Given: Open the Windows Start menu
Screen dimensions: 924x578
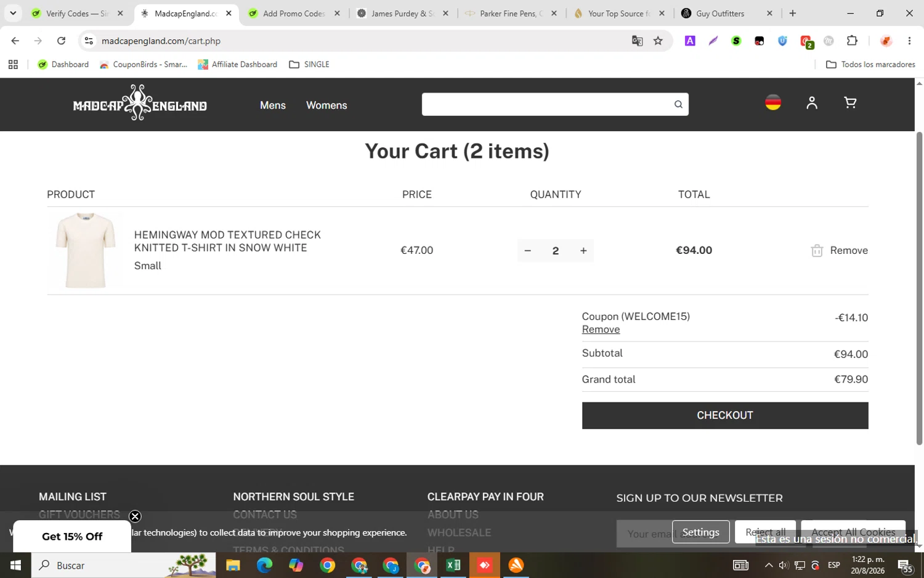Looking at the screenshot, I should pyautogui.click(x=15, y=565).
